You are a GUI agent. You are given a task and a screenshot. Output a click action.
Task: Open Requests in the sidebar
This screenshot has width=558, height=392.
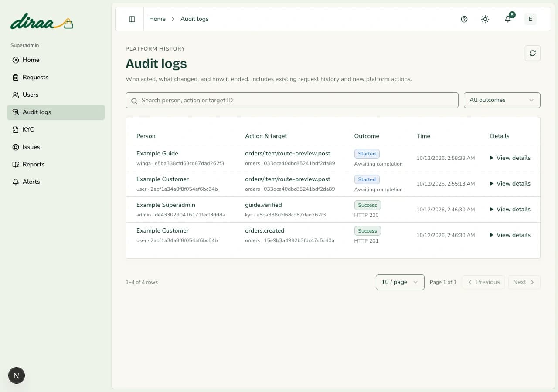tap(56, 78)
